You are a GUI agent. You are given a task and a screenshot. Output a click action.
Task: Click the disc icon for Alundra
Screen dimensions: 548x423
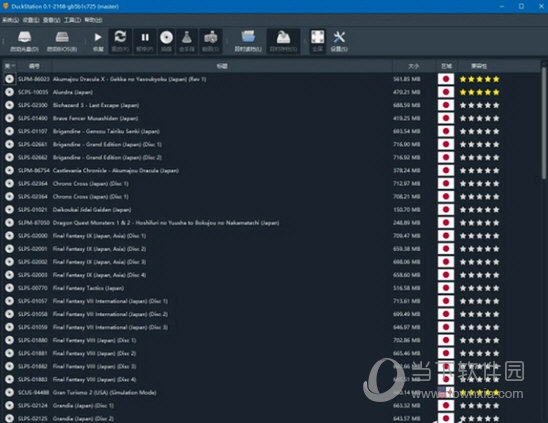(x=9, y=92)
